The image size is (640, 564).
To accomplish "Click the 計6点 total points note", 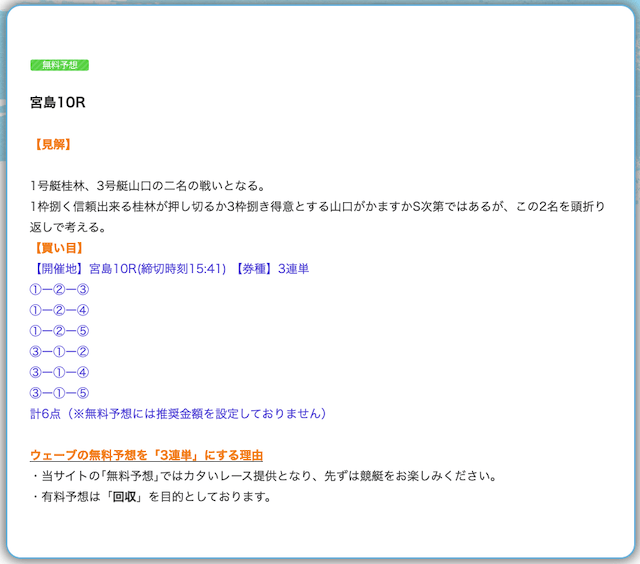I will pyautogui.click(x=178, y=414).
